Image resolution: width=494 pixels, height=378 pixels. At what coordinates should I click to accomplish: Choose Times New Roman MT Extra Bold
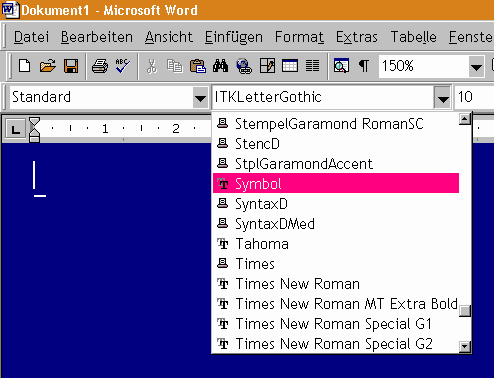(336, 304)
